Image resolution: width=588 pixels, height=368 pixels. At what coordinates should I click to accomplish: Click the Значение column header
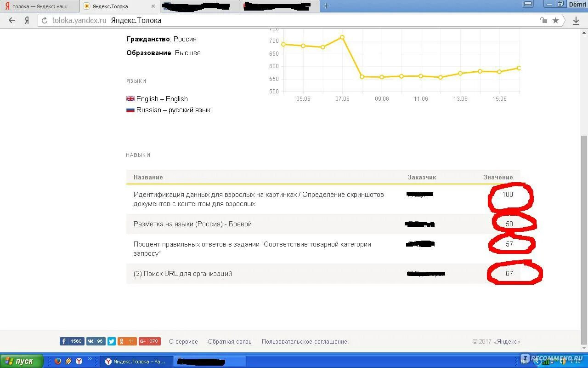tap(498, 177)
